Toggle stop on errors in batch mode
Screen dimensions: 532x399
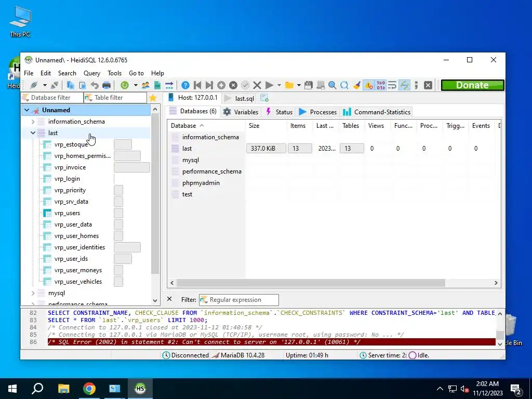(x=368, y=85)
